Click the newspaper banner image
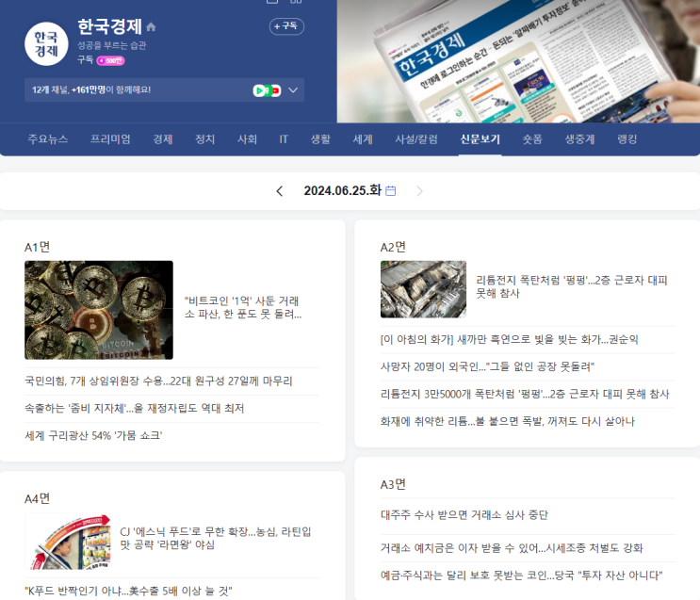Image resolution: width=700 pixels, height=600 pixels. point(518,61)
